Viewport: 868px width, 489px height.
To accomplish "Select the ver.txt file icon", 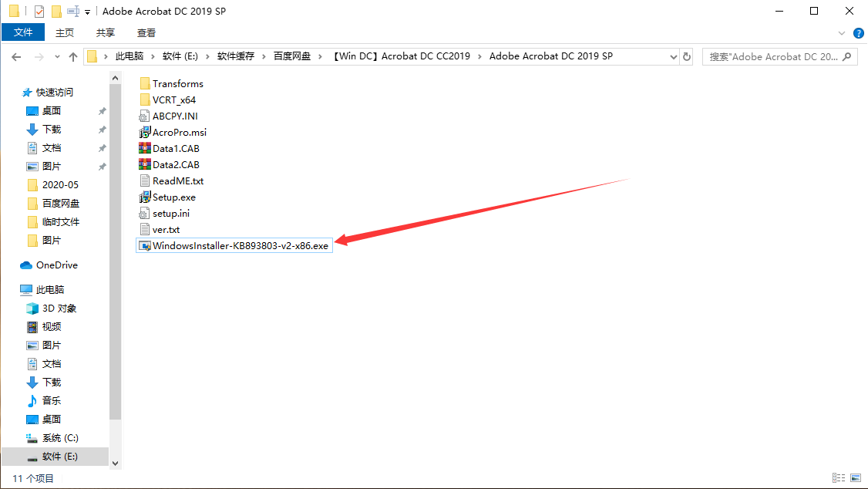I will pos(144,229).
